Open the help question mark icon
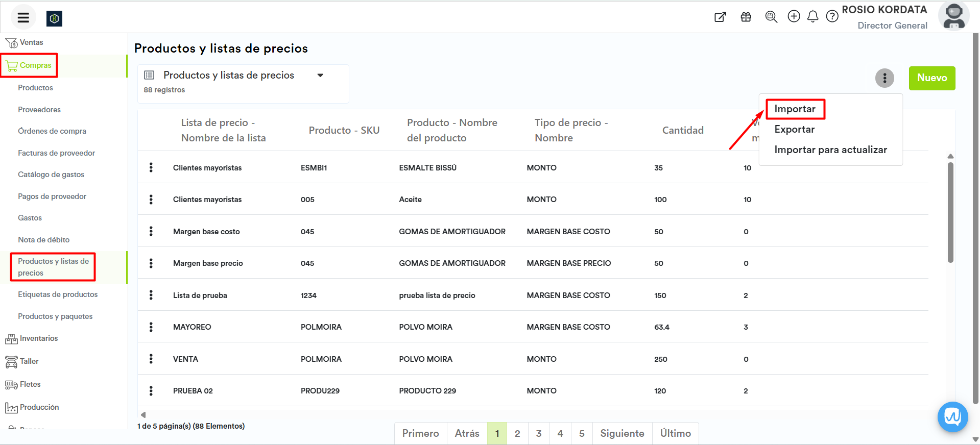The image size is (980, 445). [x=832, y=17]
